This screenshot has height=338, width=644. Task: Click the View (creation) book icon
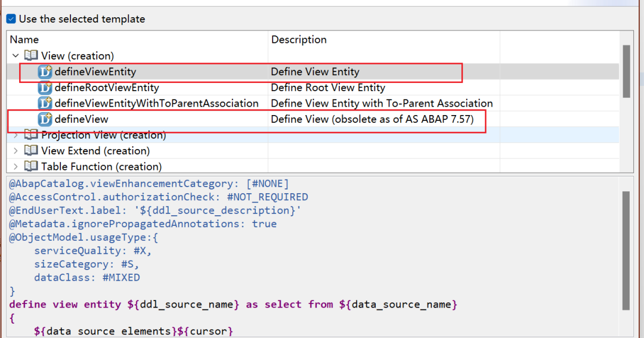click(31, 55)
